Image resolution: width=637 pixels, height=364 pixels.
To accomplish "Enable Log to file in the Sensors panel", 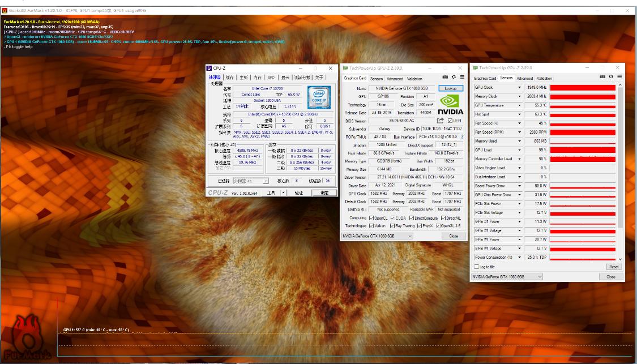I will coord(476,267).
